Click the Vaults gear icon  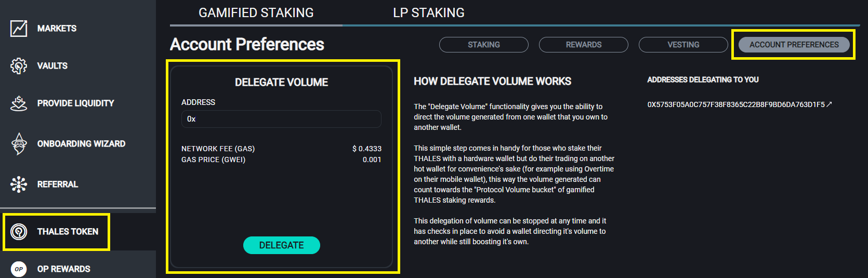(x=19, y=66)
